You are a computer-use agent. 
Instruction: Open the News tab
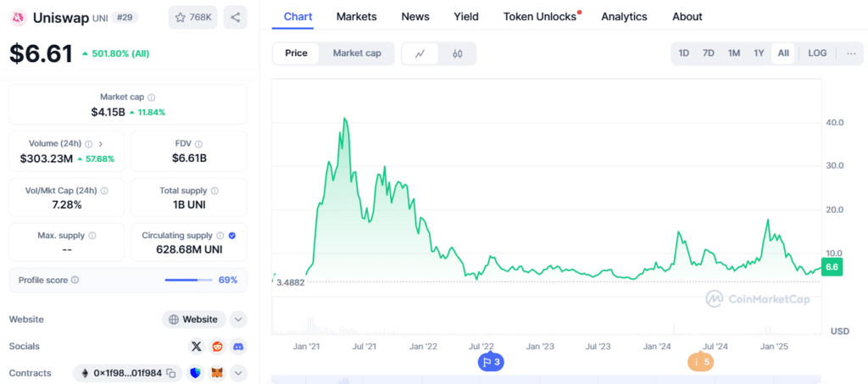pyautogui.click(x=415, y=17)
